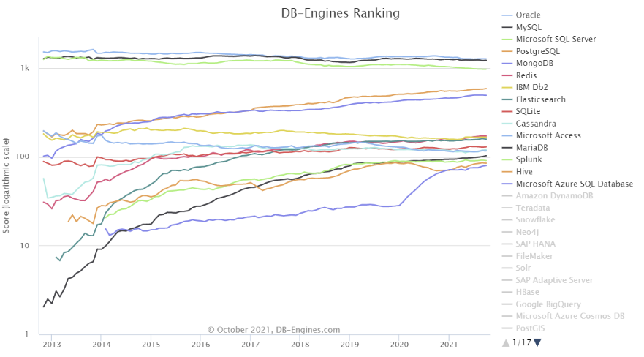Hide the MariaDB series
644x357 pixels.
tap(525, 148)
